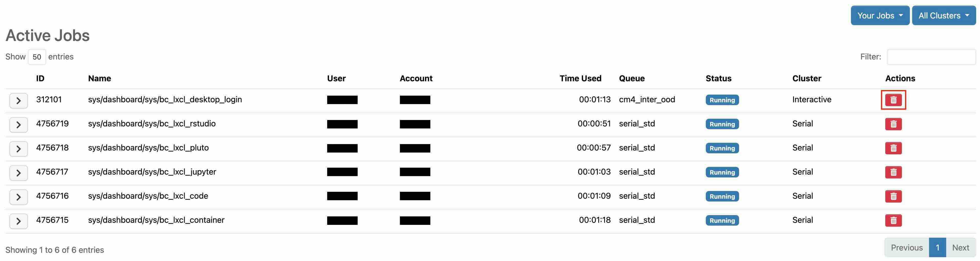980x261 pixels.
Task: Click the Previous page button
Action: click(x=907, y=248)
